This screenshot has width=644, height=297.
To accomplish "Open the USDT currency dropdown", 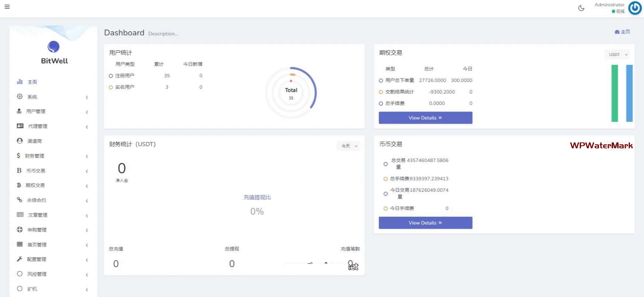I will [617, 54].
